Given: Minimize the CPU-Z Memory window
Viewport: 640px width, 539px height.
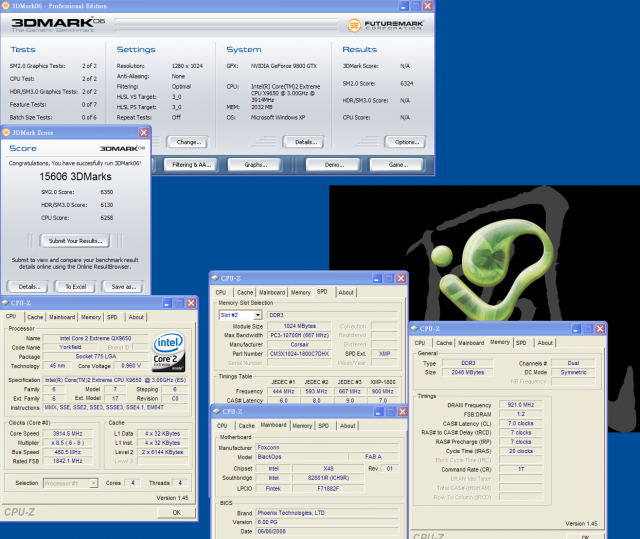Looking at the screenshot, I should click(576, 328).
